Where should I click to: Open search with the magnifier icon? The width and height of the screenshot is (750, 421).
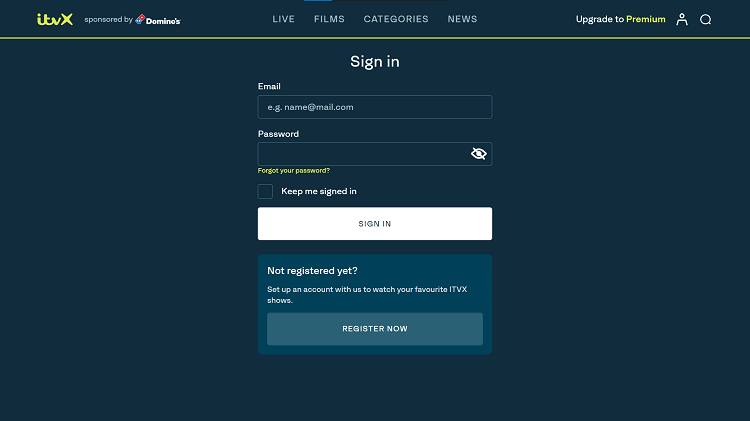(706, 19)
